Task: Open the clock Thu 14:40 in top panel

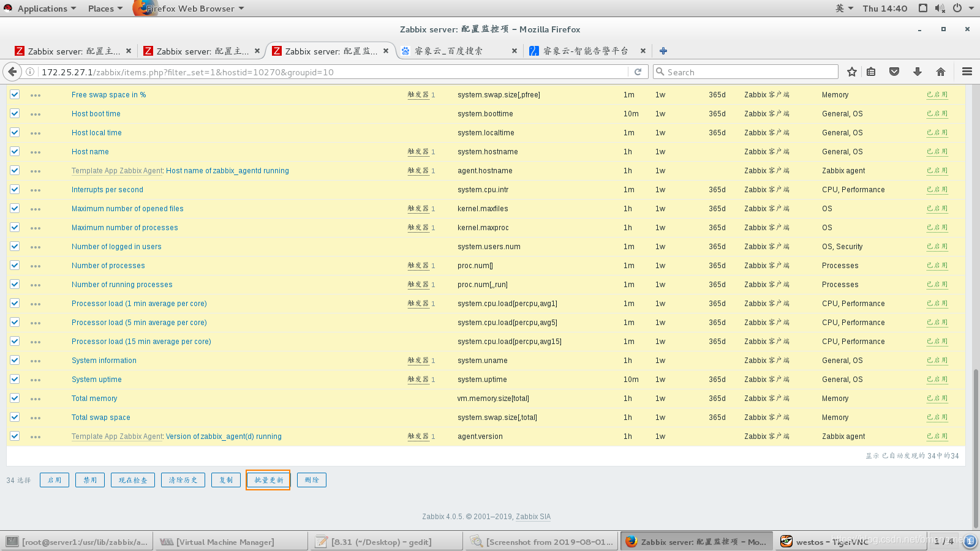Action: coord(885,8)
